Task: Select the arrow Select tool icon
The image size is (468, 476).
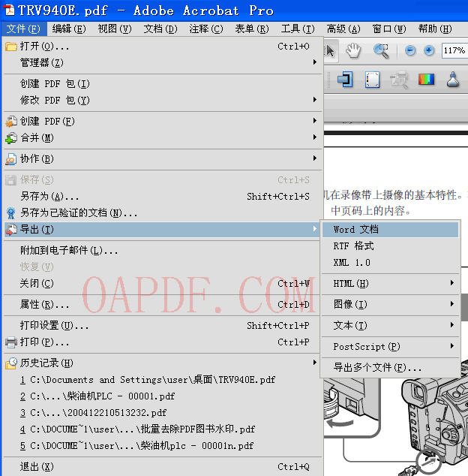Action: coord(330,50)
